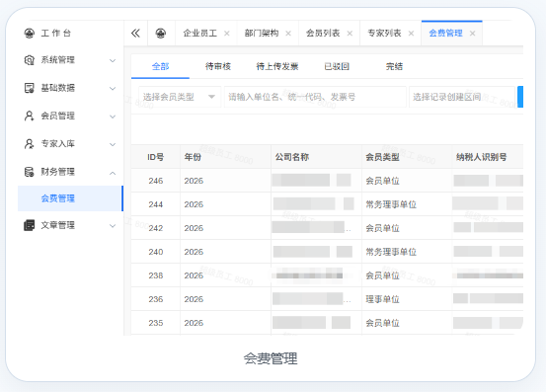Click the 财务管理 database icon
Screen dimensions: 546x392
click(x=30, y=172)
